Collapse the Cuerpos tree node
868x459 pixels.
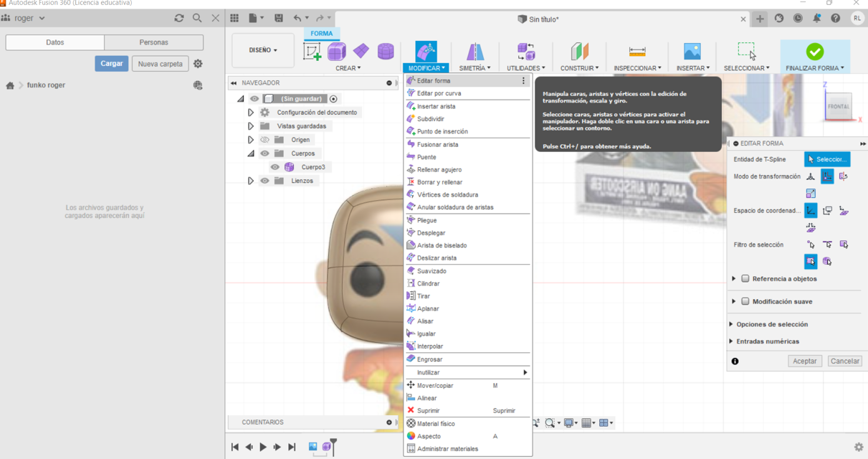pyautogui.click(x=251, y=153)
